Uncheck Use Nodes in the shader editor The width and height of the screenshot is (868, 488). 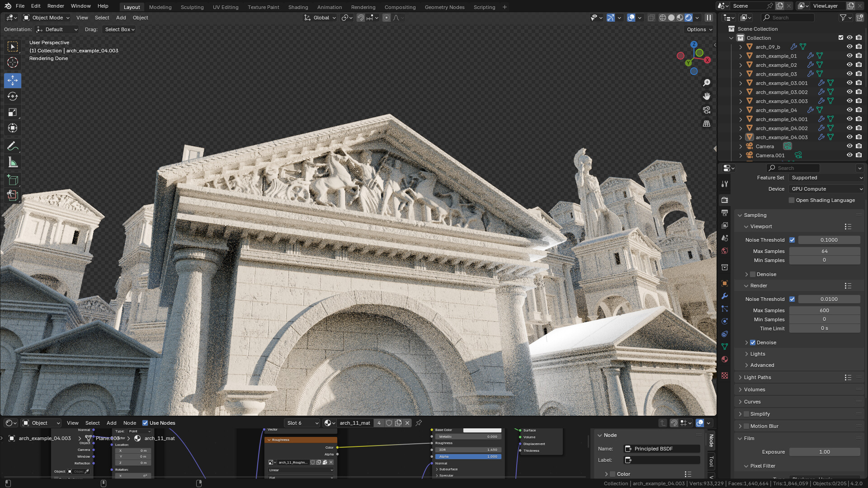(x=146, y=423)
